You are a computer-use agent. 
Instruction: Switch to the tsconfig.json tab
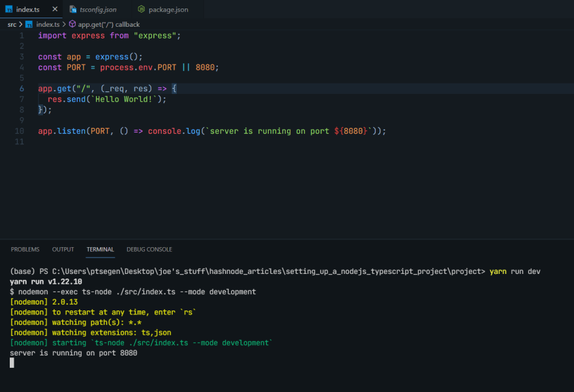93,9
